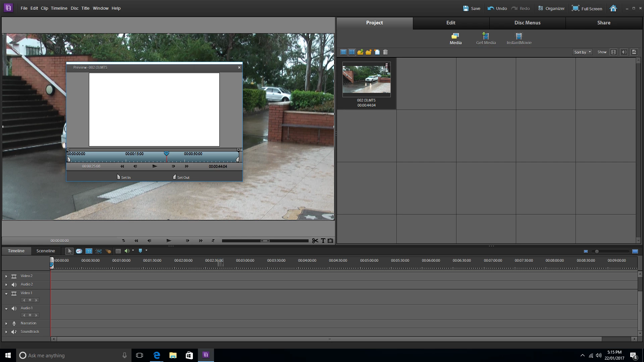Open the Timeline menu
The image size is (644, 362).
[x=59, y=8]
